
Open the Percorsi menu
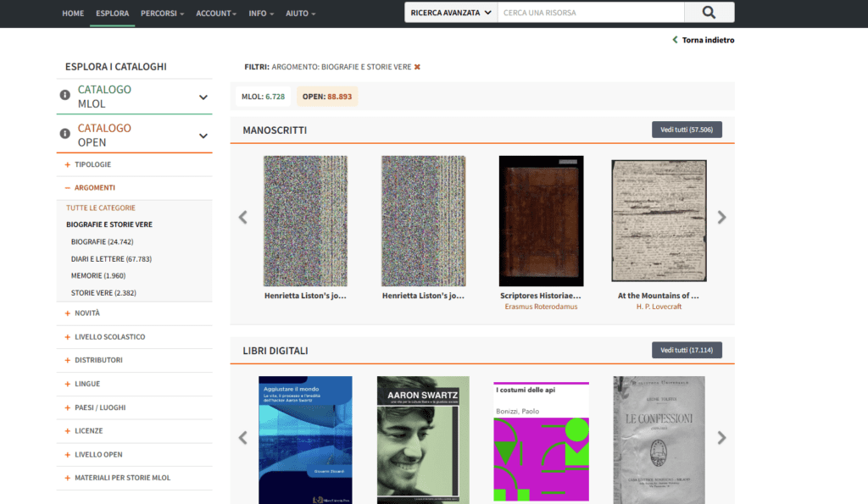coord(162,14)
